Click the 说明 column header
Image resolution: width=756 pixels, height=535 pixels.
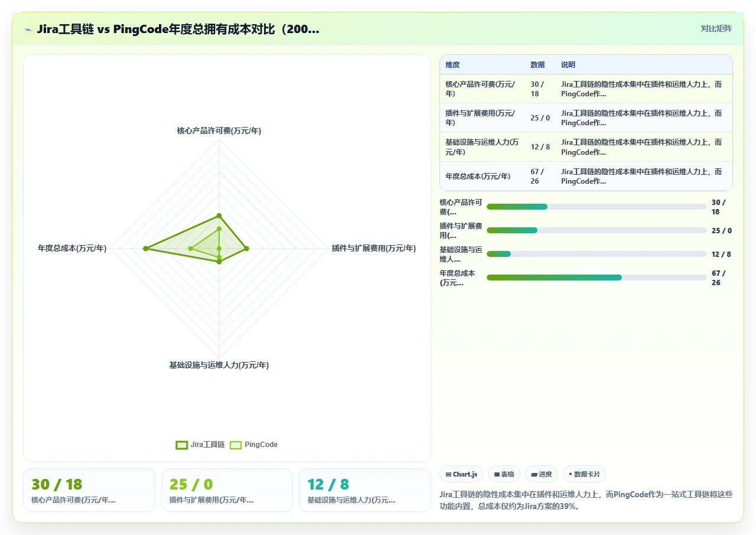568,64
